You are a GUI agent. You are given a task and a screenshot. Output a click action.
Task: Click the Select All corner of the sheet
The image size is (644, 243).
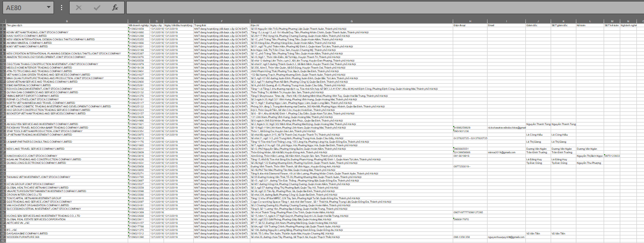click(x=3, y=21)
